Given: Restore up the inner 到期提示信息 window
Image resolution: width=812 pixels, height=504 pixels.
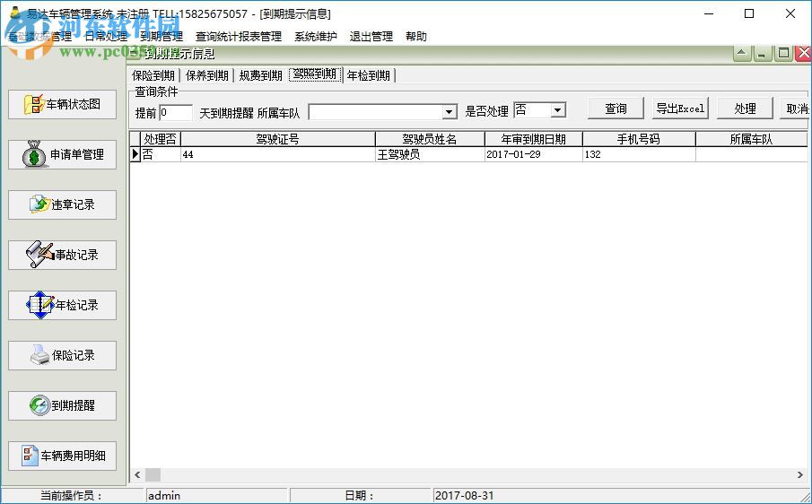Looking at the screenshot, I should pyautogui.click(x=742, y=53).
